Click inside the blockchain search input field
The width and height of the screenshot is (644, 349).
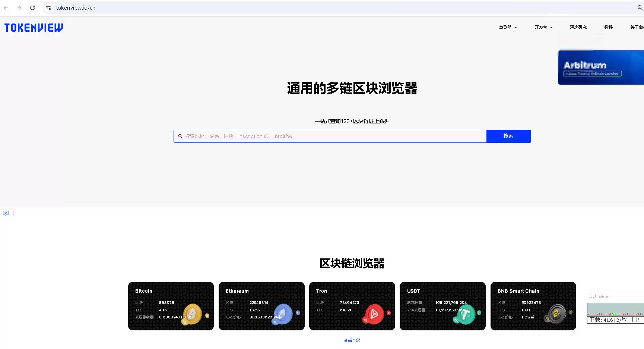(328, 136)
